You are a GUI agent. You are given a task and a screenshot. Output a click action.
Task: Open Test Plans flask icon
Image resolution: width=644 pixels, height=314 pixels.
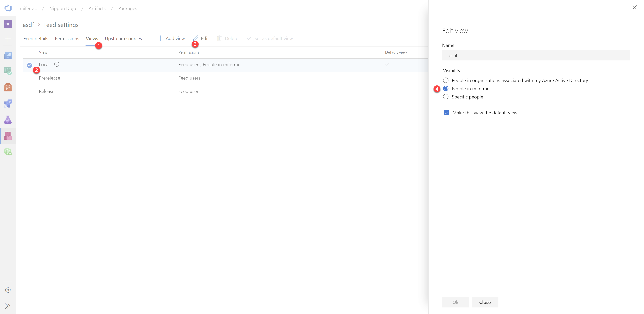pos(8,120)
